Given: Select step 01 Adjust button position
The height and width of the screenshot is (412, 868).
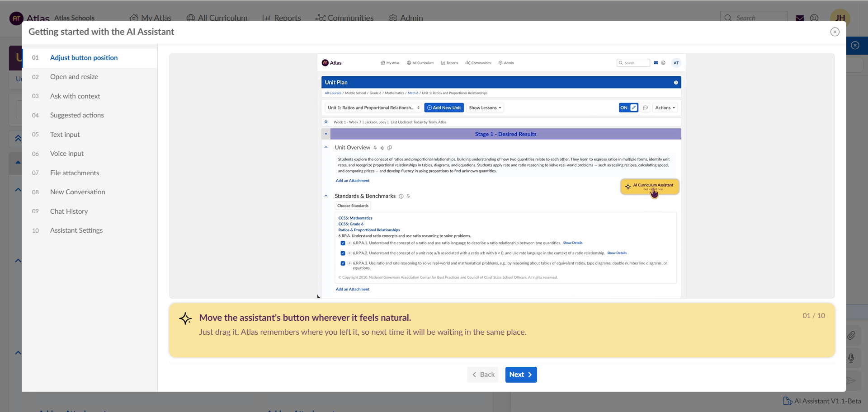Looking at the screenshot, I should click(x=90, y=58).
